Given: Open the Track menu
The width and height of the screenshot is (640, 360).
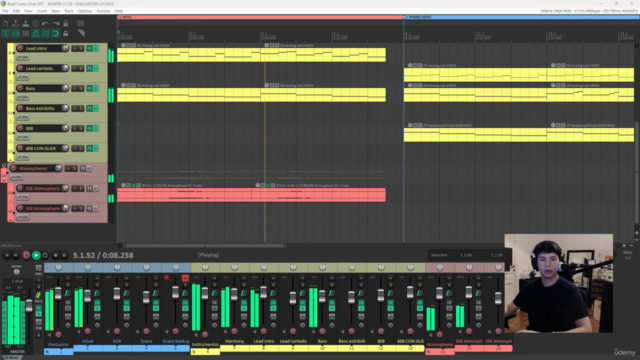Looking at the screenshot, I should [69, 11].
